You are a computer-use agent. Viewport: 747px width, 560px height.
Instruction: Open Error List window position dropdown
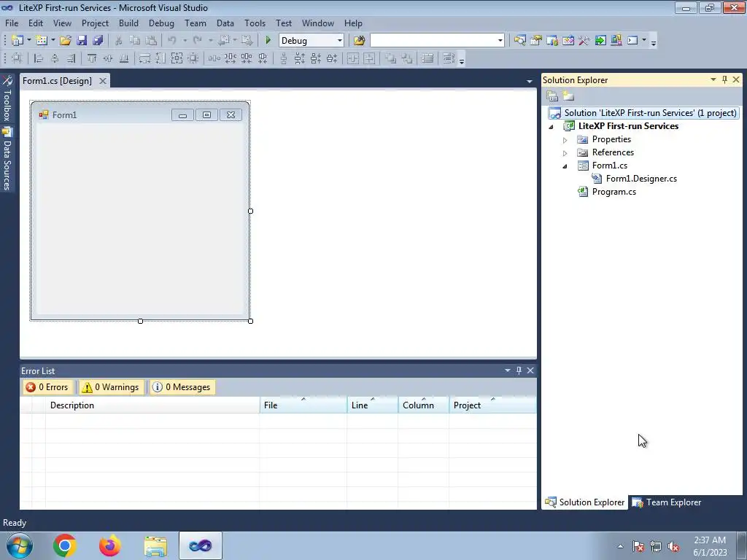[508, 370]
